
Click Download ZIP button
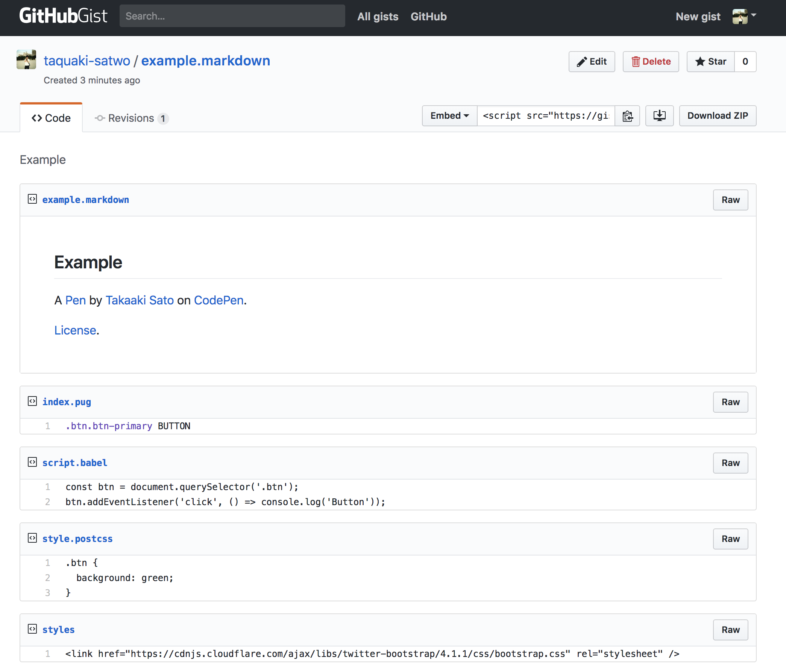pos(718,116)
